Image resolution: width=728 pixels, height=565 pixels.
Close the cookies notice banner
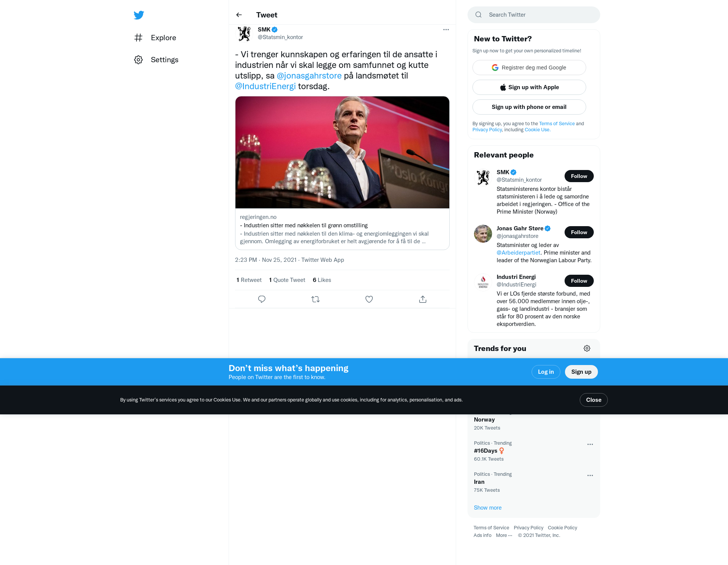pyautogui.click(x=594, y=400)
